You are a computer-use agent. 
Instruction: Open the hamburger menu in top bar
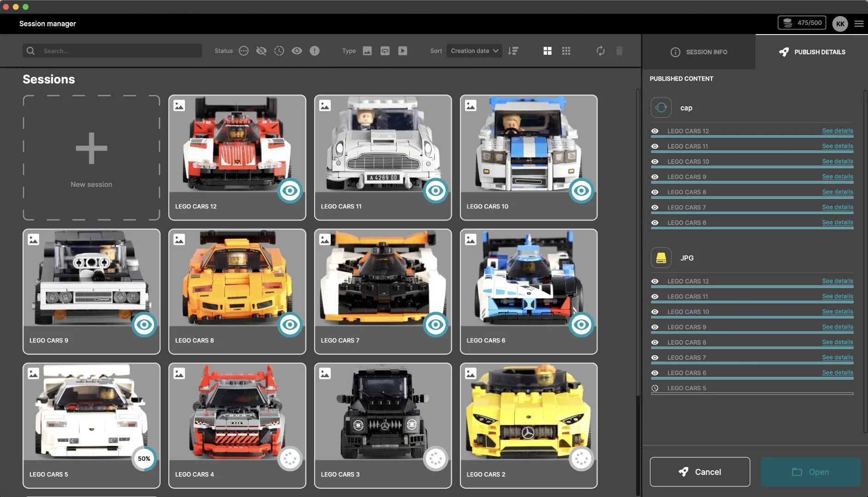[x=859, y=23]
